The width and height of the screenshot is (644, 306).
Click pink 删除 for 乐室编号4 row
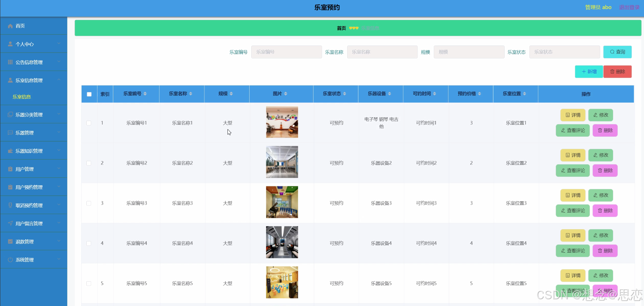(x=605, y=251)
